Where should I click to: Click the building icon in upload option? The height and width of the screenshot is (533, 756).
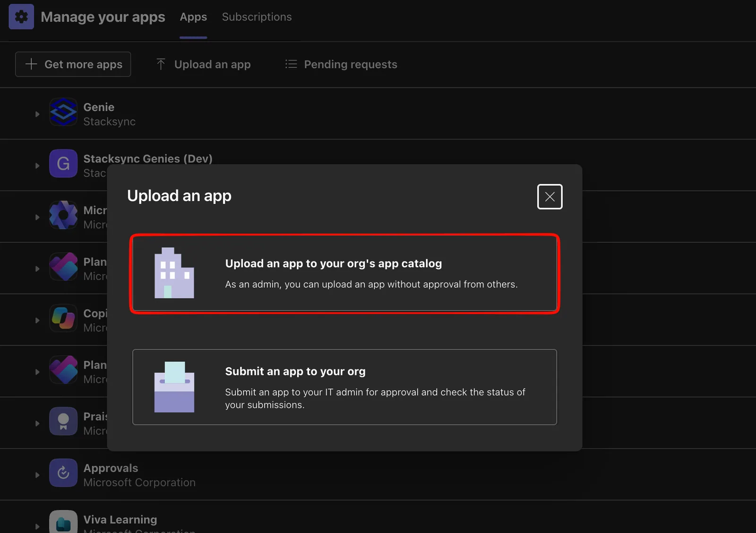[174, 273]
